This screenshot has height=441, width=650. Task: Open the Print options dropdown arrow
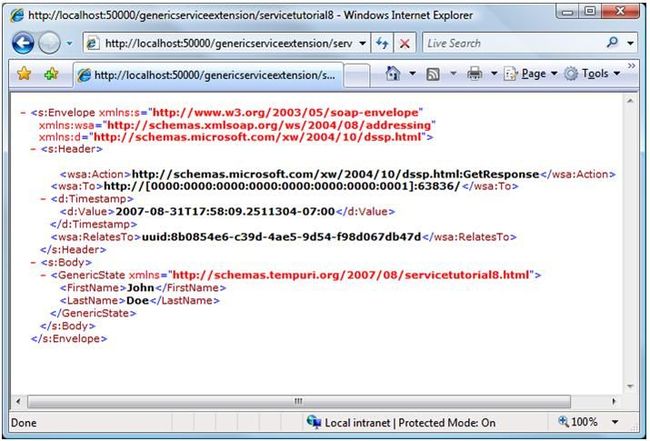pos(494,74)
